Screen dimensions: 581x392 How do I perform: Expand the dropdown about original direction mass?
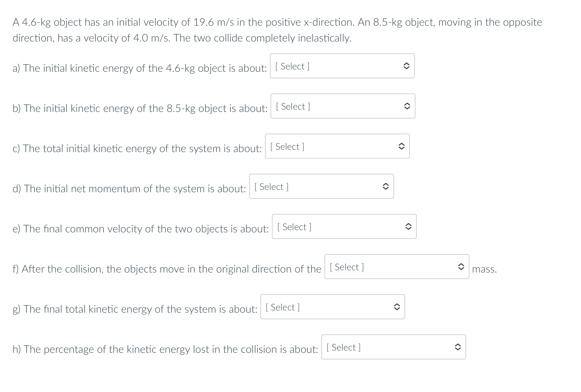click(x=397, y=267)
